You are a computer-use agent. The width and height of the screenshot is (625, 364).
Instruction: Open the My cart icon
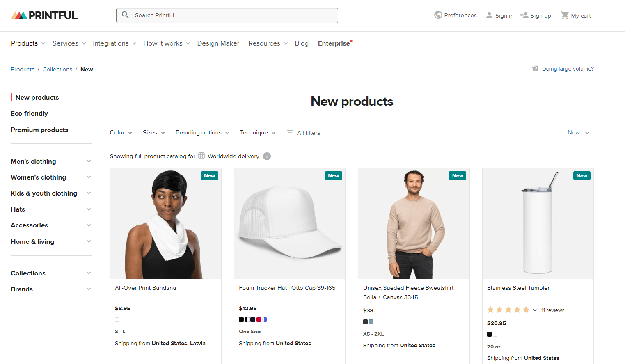pyautogui.click(x=565, y=15)
